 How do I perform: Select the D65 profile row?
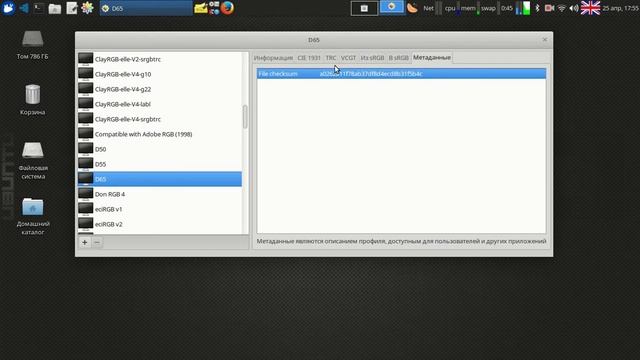pos(160,179)
